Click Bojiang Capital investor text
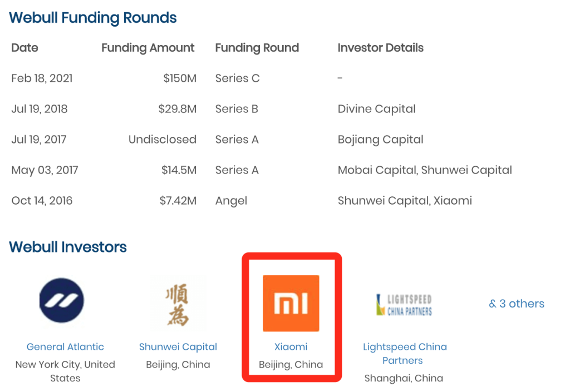570x392 pixels. point(381,140)
